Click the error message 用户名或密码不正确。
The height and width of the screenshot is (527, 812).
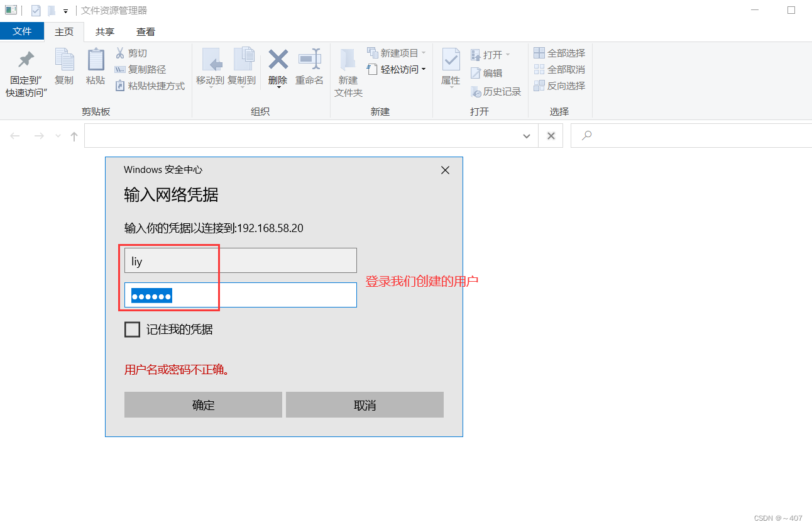177,370
